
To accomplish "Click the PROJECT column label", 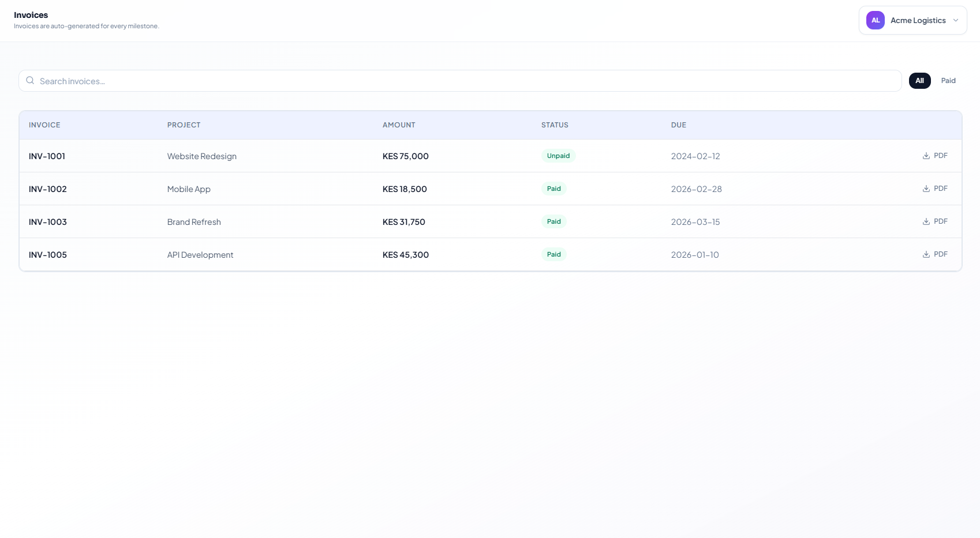I will [184, 125].
